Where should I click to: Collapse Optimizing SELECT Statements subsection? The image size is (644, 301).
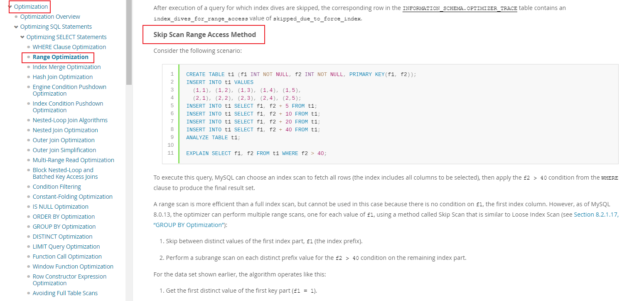coord(22,37)
